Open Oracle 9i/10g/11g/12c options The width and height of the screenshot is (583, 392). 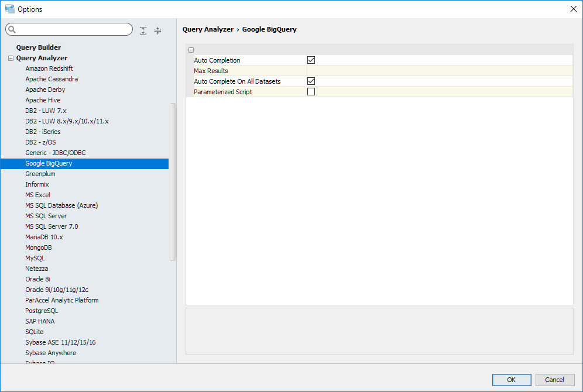pos(57,290)
